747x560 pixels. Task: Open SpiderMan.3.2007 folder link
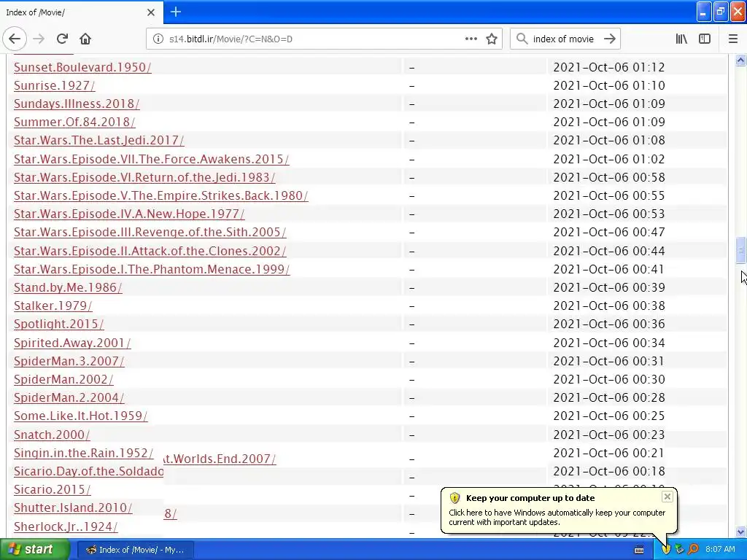(x=69, y=361)
